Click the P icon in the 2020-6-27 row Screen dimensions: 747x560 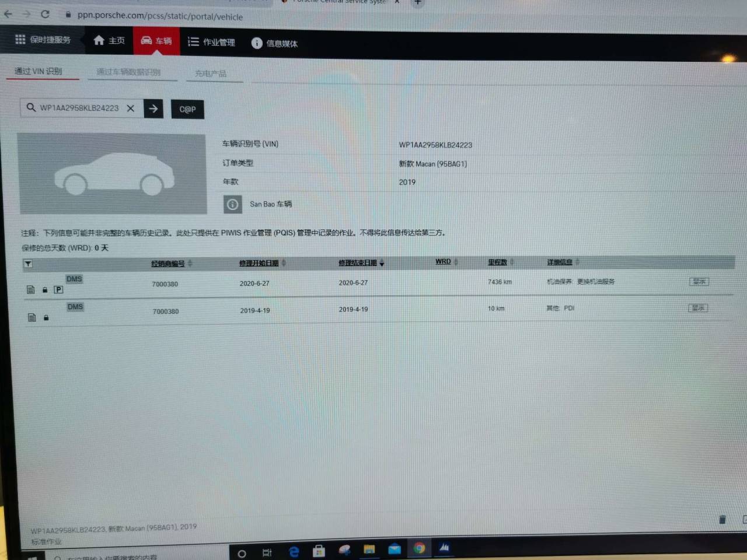[x=58, y=289]
